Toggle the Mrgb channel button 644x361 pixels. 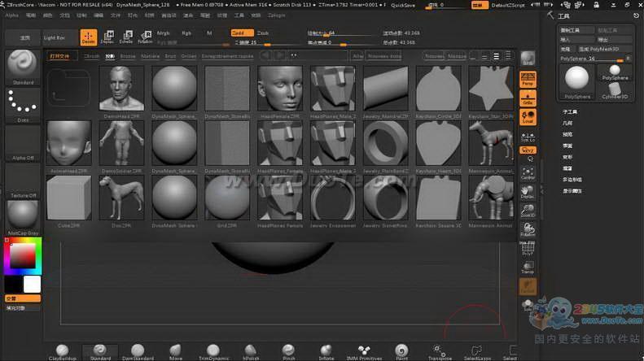163,33
